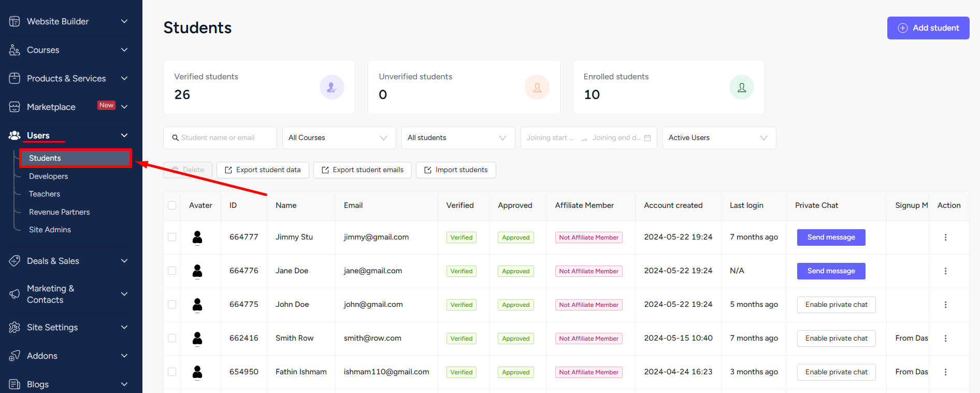The image size is (980, 393).
Task: Check the row for Smith Row
Action: [x=172, y=338]
